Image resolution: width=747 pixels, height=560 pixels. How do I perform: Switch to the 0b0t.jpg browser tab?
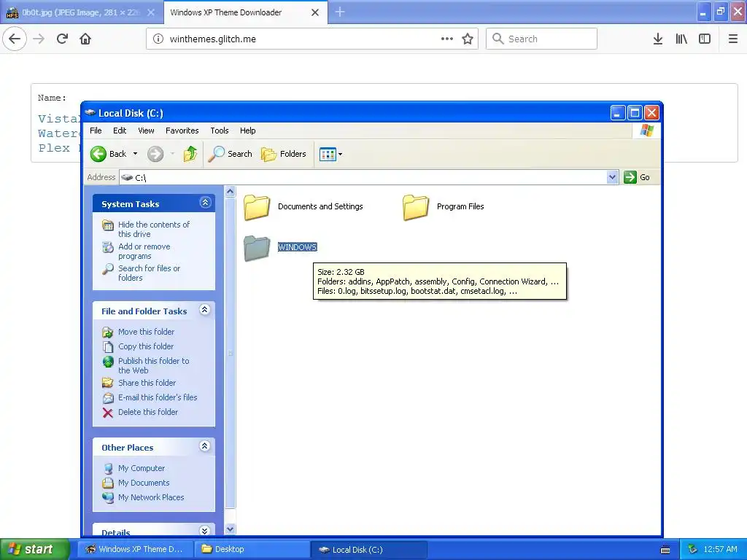81,12
